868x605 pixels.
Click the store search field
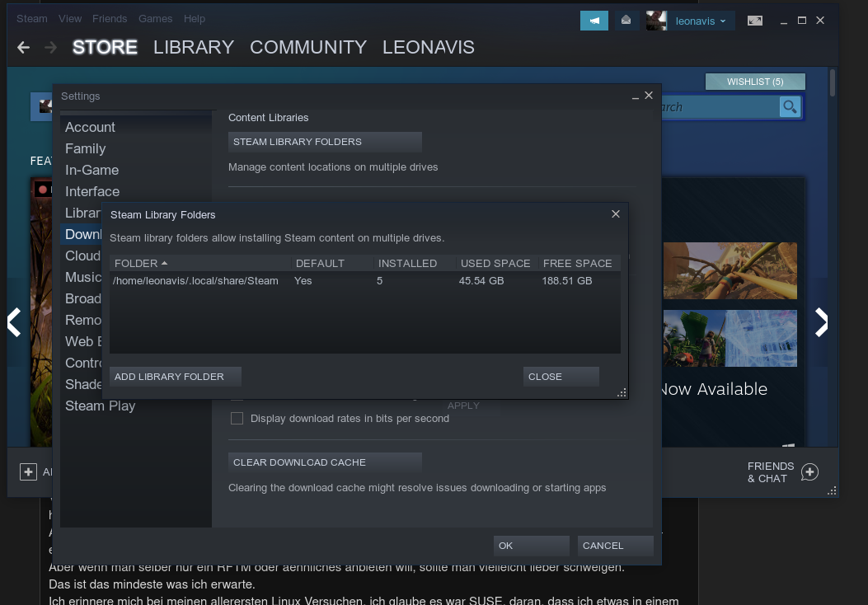click(x=720, y=107)
